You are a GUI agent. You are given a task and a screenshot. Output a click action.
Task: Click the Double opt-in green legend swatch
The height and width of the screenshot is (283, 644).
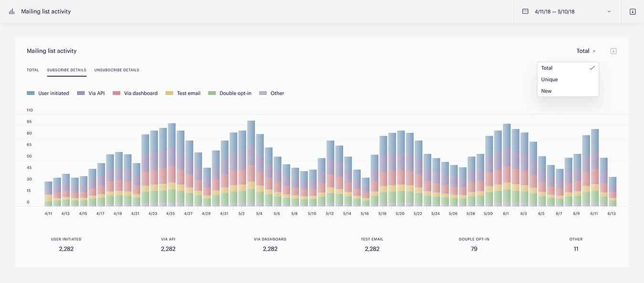[x=212, y=94]
